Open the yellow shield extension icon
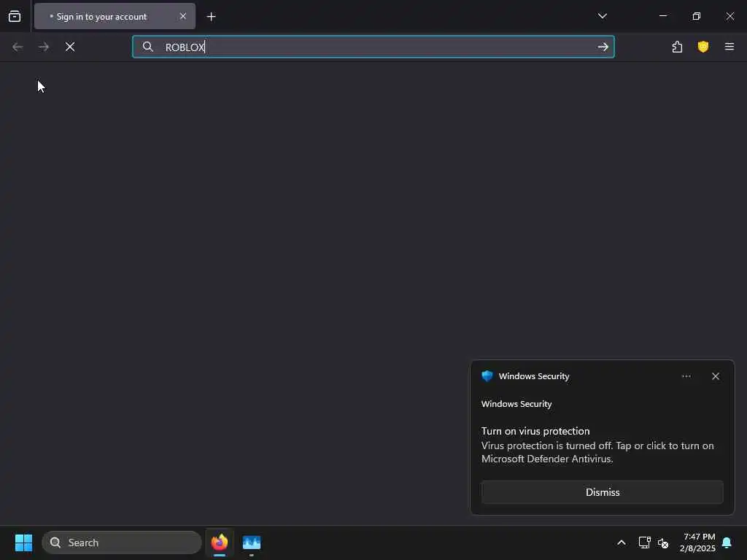The width and height of the screenshot is (747, 560). [x=703, y=47]
